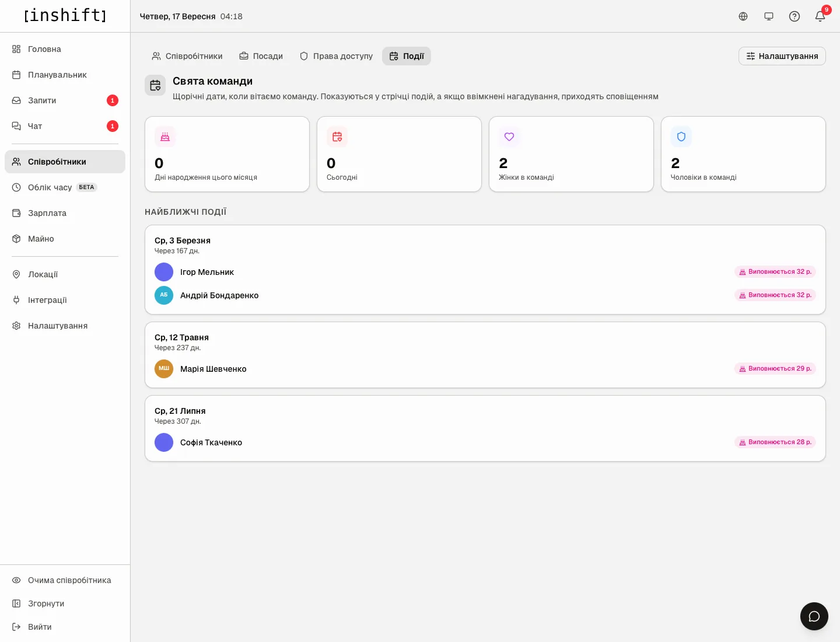Open the help question mark icon

click(794, 16)
